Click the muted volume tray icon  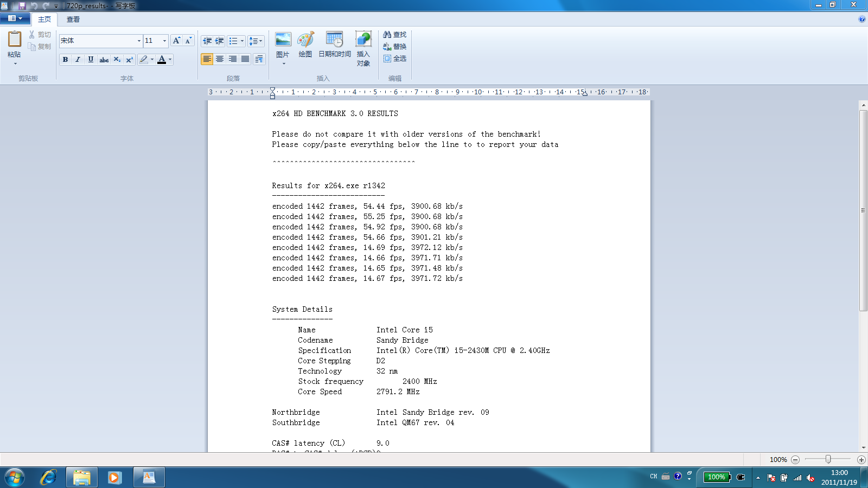811,478
